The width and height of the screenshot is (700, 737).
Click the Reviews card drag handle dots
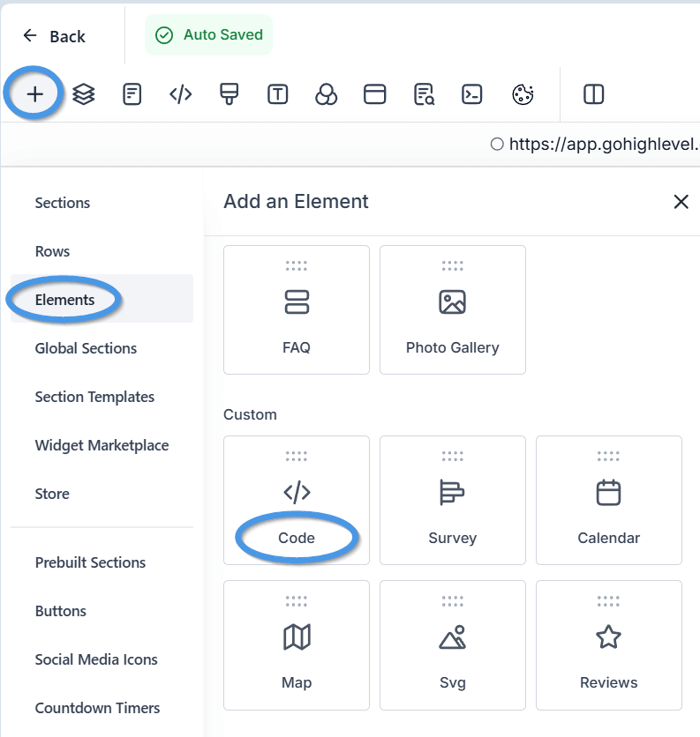tap(608, 601)
